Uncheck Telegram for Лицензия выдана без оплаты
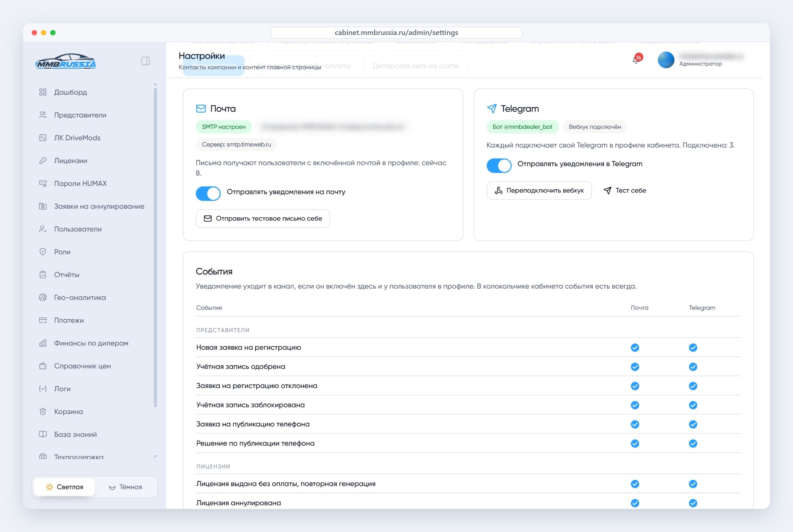793x532 pixels. coord(693,484)
